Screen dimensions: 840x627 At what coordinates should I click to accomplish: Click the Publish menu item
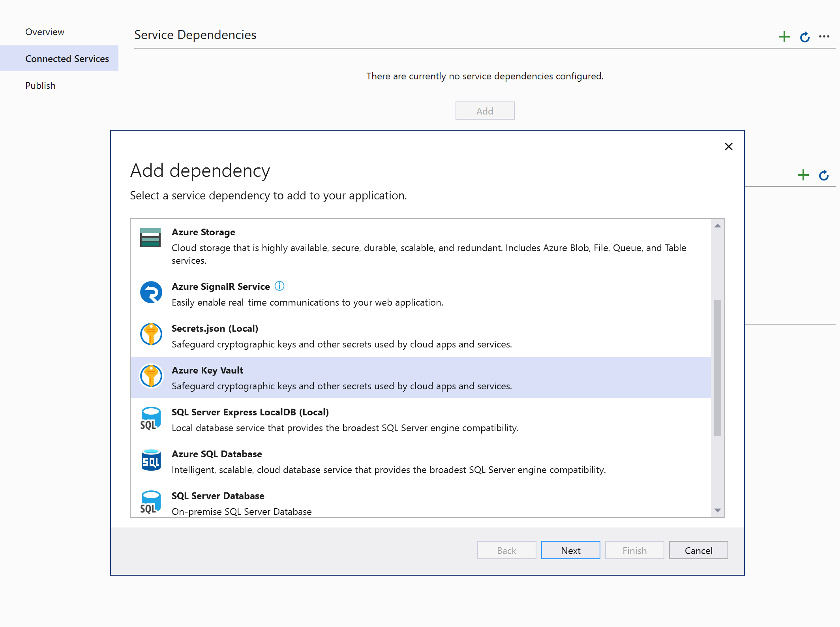39,85
